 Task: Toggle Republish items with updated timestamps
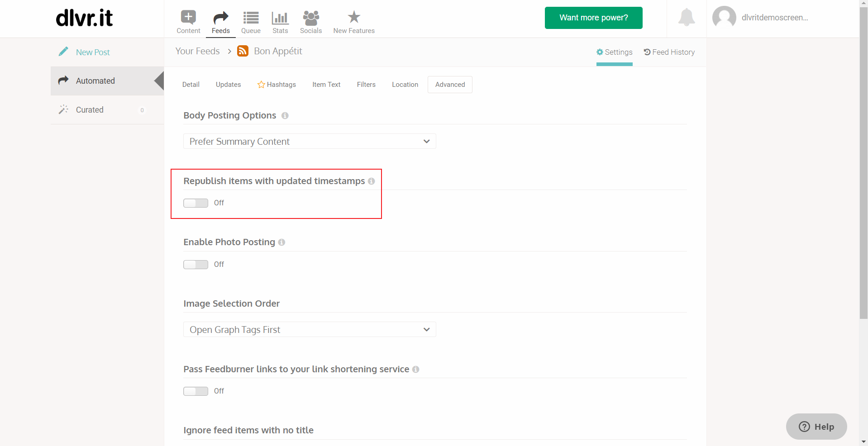click(x=196, y=203)
